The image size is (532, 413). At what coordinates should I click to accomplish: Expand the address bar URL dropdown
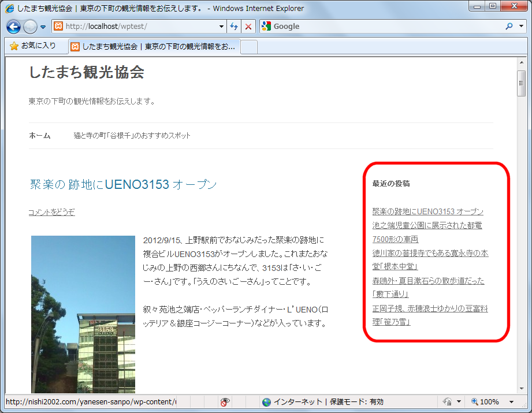(221, 27)
